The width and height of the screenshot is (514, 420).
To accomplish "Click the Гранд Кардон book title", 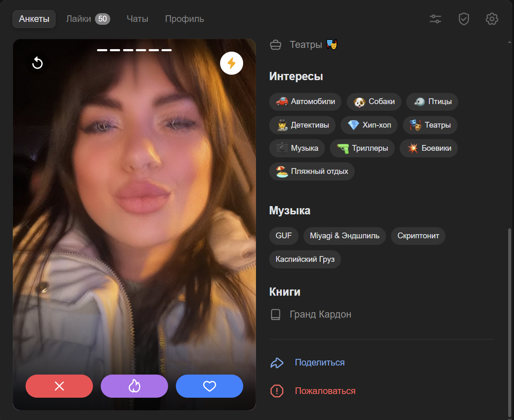I will [320, 315].
